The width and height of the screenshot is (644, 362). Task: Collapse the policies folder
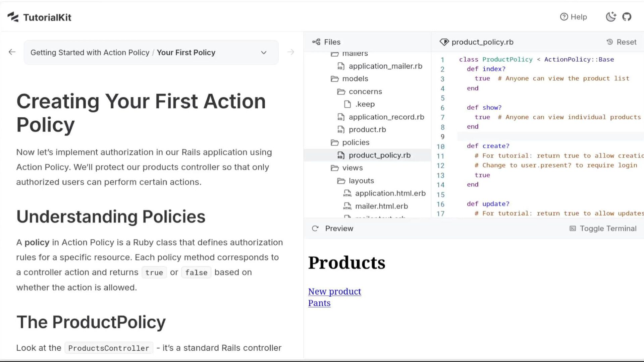click(x=356, y=142)
